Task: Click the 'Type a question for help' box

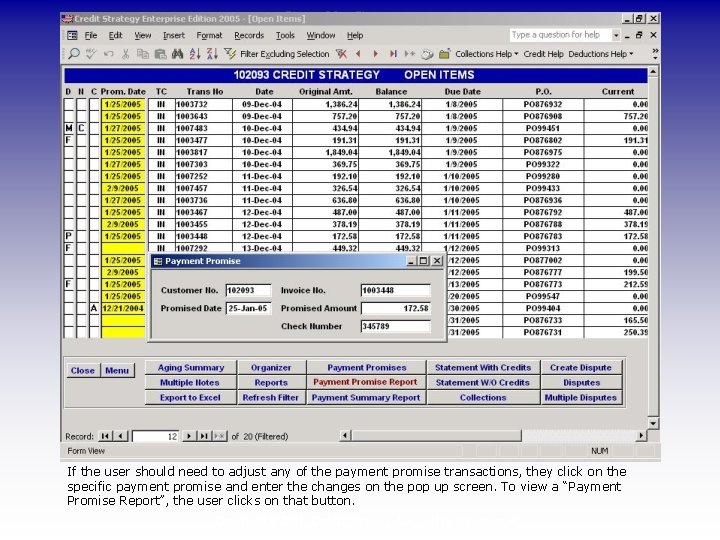Action: point(560,35)
